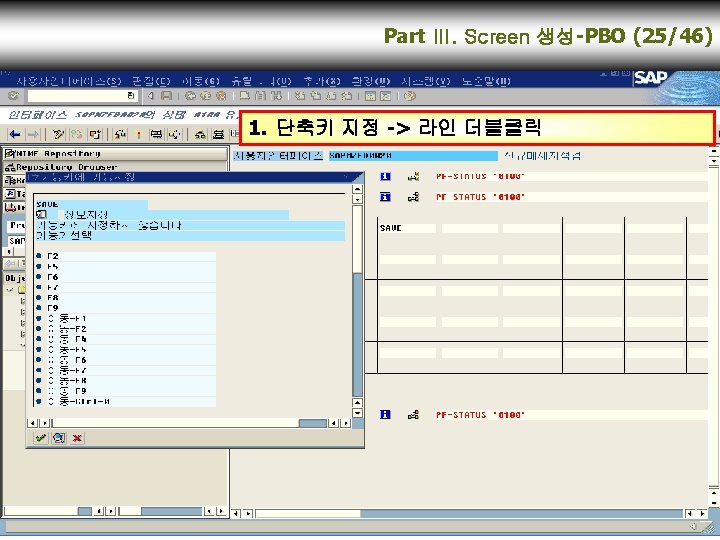This screenshot has width=720, height=540.
Task: Click the Find Next binoculars icon
Action: 276,96
